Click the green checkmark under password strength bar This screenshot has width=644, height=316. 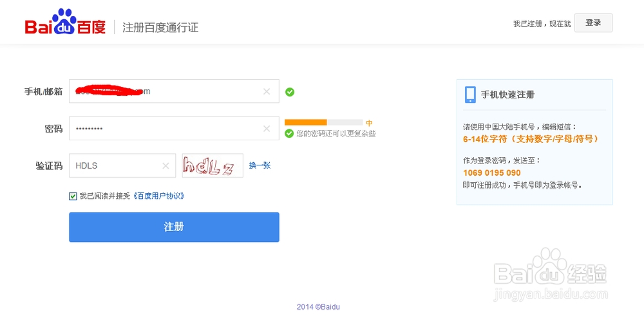289,133
